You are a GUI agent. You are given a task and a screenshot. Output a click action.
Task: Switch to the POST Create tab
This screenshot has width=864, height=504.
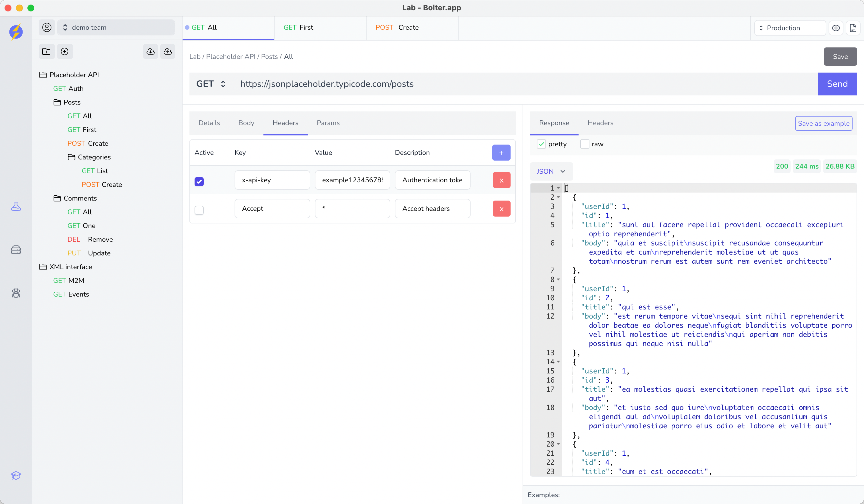(412, 28)
